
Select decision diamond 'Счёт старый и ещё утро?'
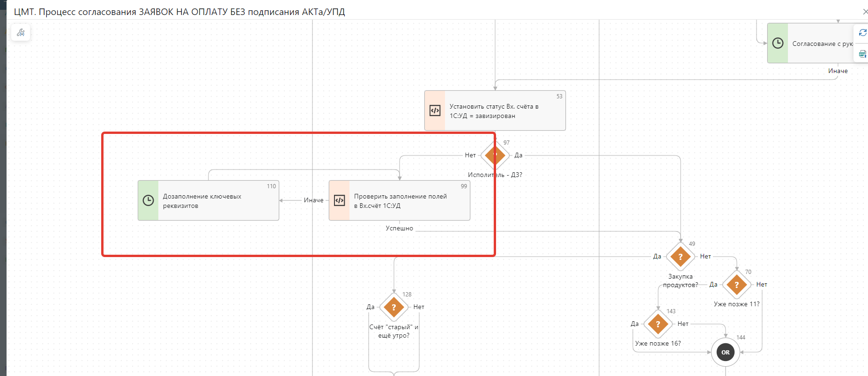click(393, 307)
